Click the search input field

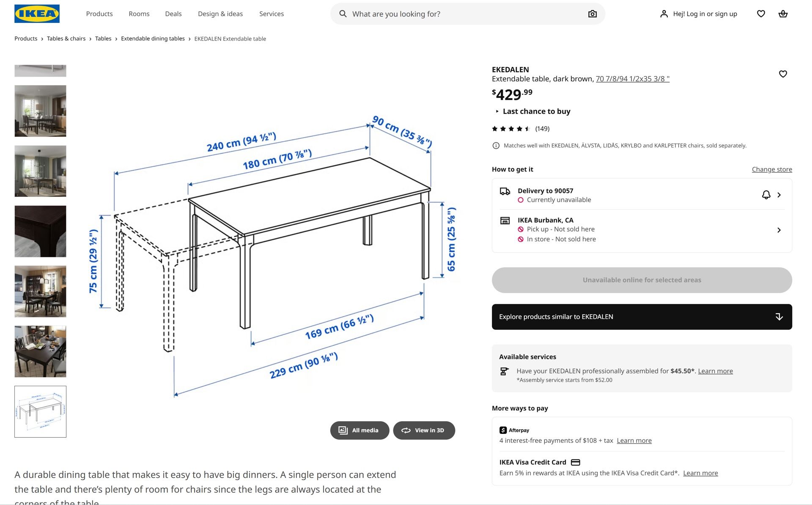coord(444,14)
